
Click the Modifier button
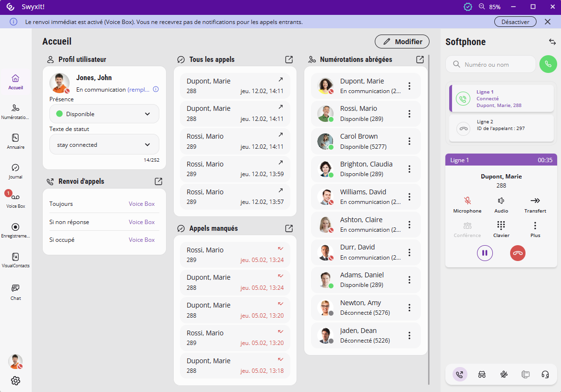click(402, 42)
